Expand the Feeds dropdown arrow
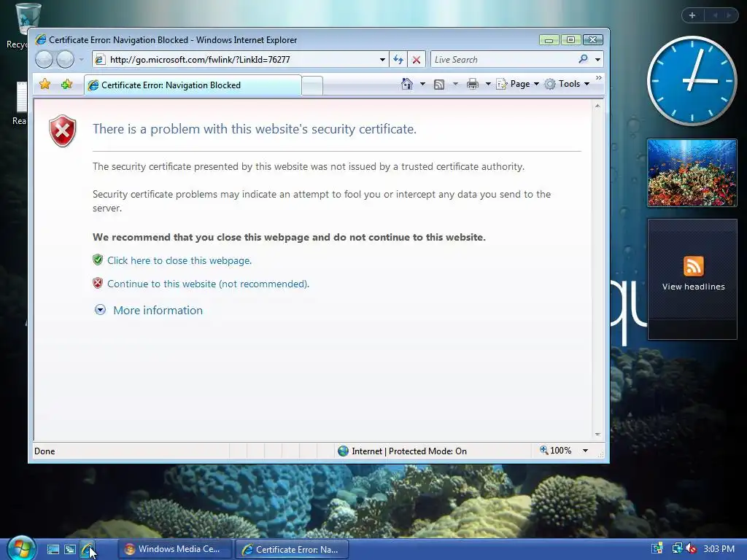 (455, 85)
